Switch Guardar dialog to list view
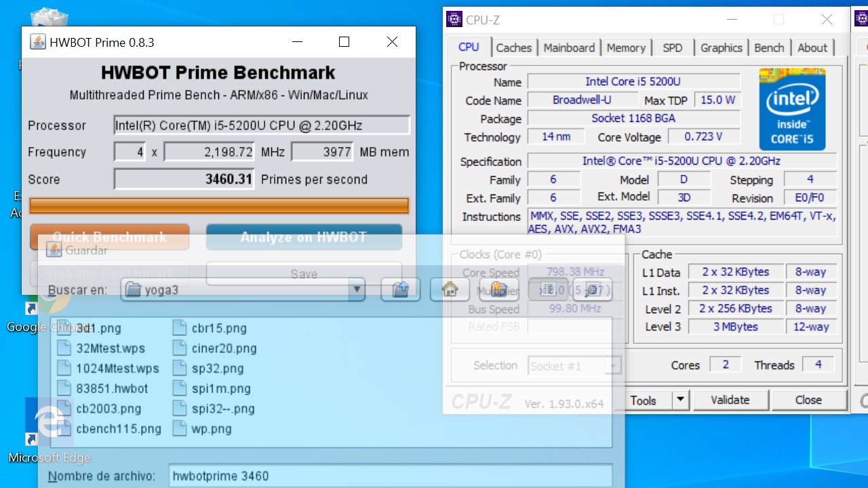This screenshot has height=488, width=868. [x=549, y=290]
